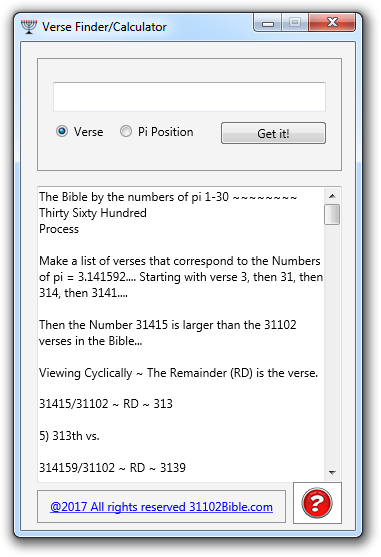Click the 'Thirty Sixty Hundred' text line
The height and width of the screenshot is (557, 381).
93,213
